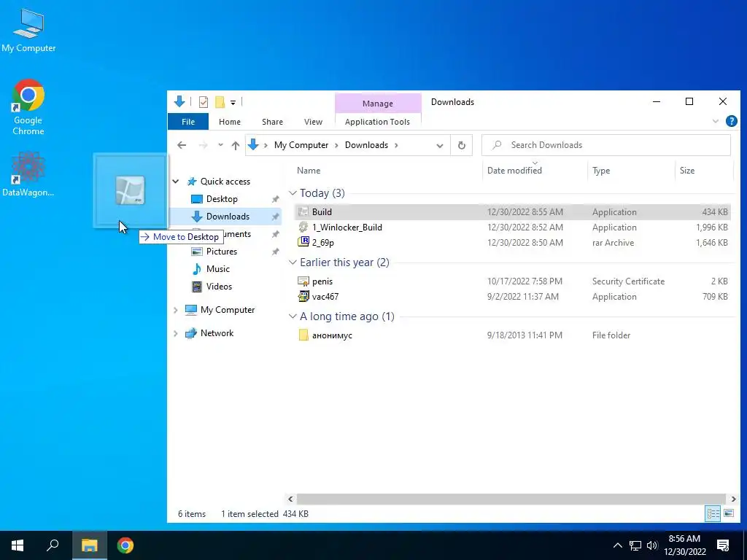Select Network in navigation pane

point(217,333)
